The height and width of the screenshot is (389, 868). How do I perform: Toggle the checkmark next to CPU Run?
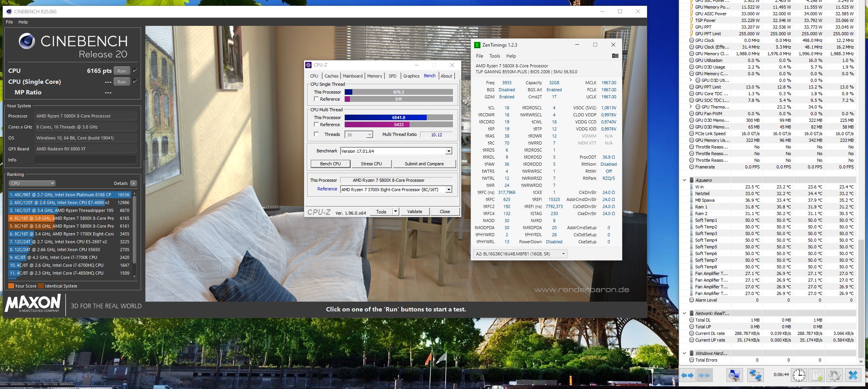(x=135, y=71)
